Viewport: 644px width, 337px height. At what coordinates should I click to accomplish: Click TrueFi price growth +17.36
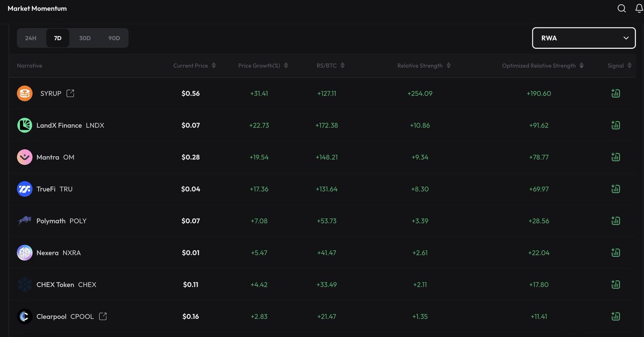click(x=259, y=189)
